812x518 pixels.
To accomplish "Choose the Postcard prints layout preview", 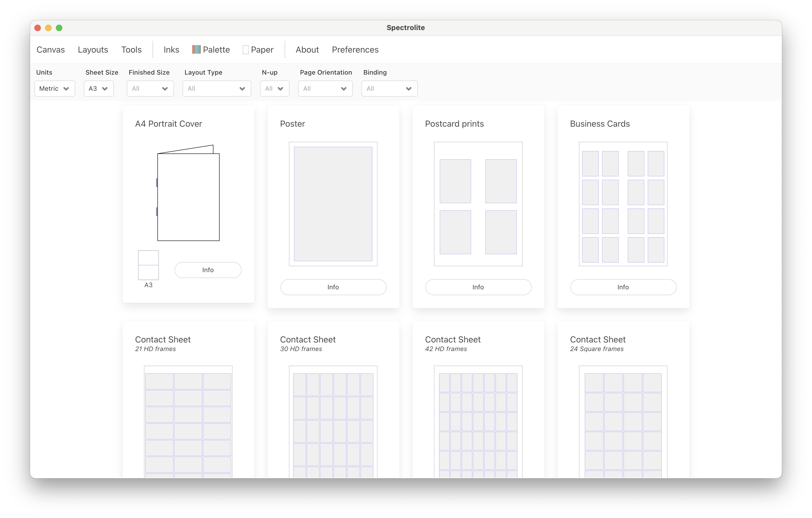I will [x=478, y=203].
